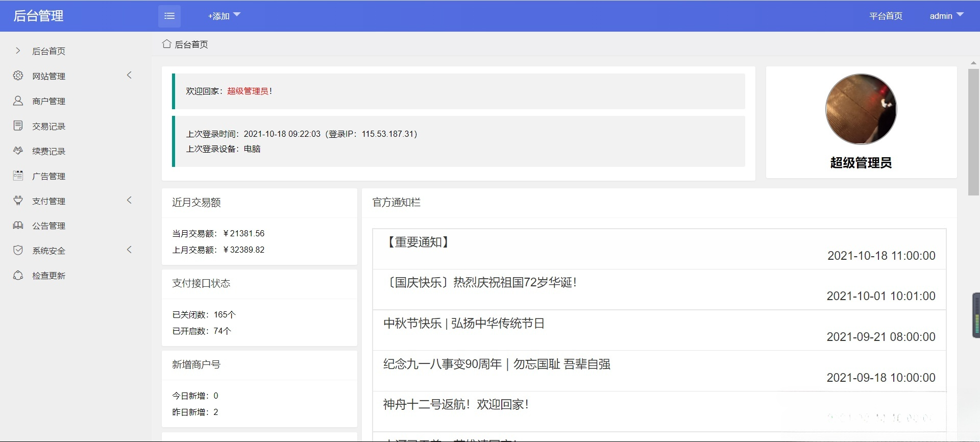Viewport: 980px width, 442px height.
Task: Open the +添加 dropdown menu
Action: [224, 16]
